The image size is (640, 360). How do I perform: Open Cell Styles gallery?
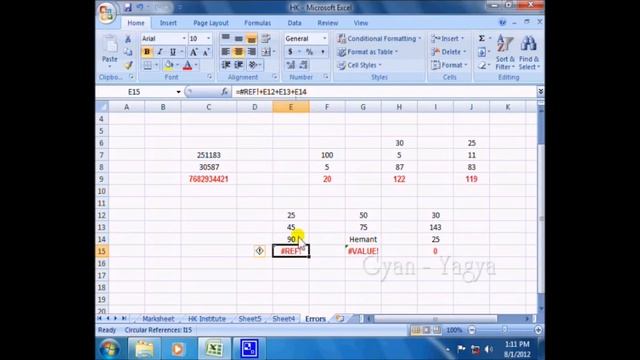click(x=360, y=65)
